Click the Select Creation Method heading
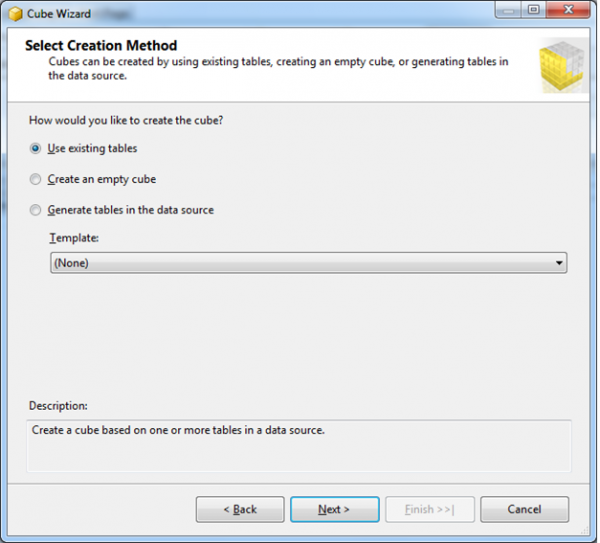 pyautogui.click(x=100, y=46)
